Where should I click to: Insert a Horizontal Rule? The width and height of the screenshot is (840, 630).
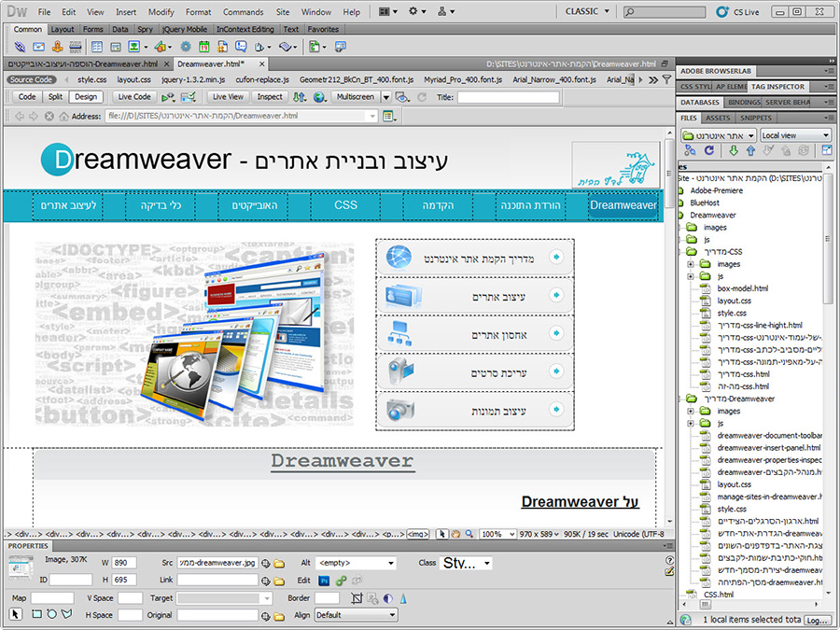pyautogui.click(x=76, y=48)
